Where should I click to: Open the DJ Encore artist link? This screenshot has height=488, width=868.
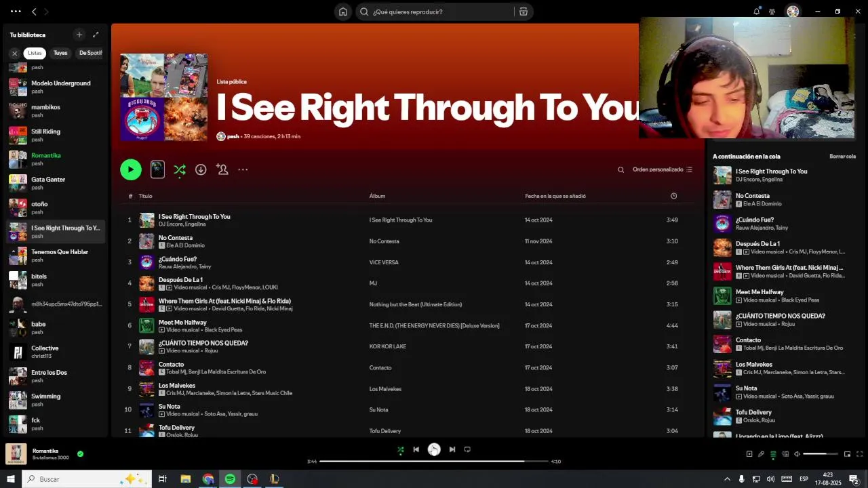[170, 224]
